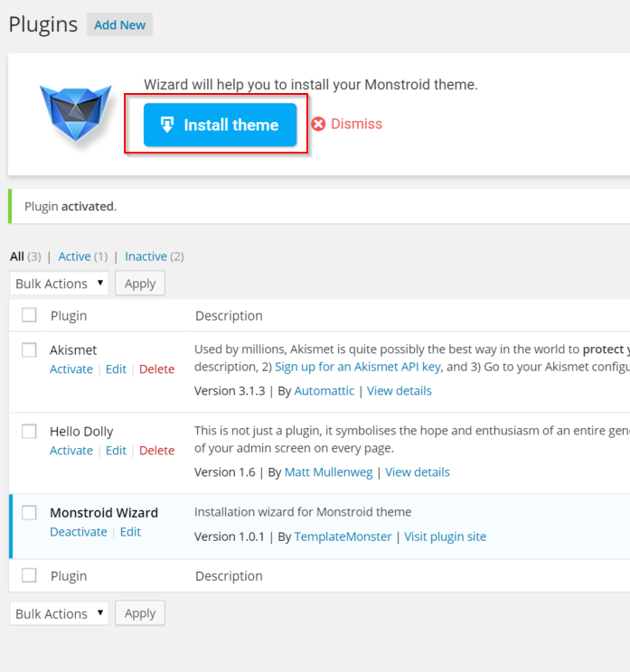Open the TemplateMonster author link
This screenshot has width=630, height=672.
[343, 537]
